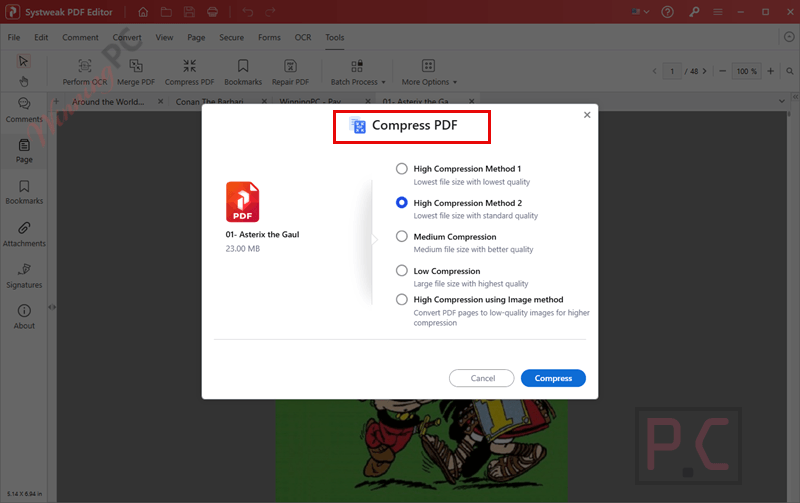The width and height of the screenshot is (800, 503).
Task: Click ribbon collapse circle icon
Action: coord(789,37)
